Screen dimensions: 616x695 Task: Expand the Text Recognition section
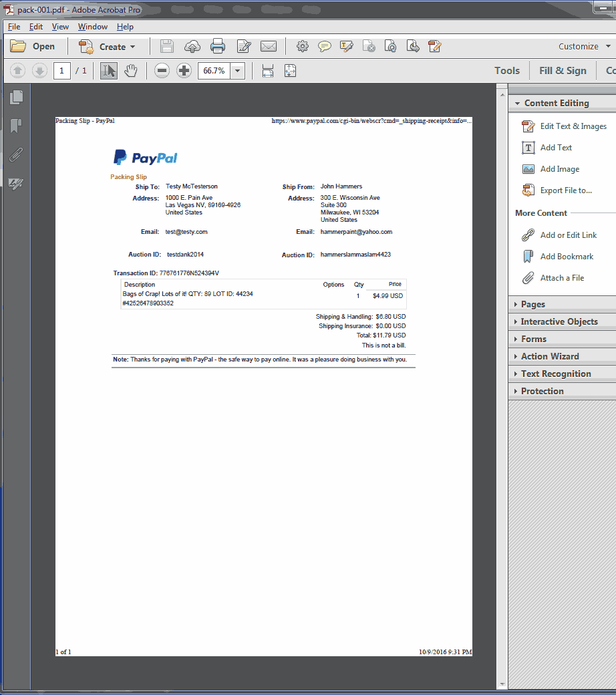(x=562, y=374)
